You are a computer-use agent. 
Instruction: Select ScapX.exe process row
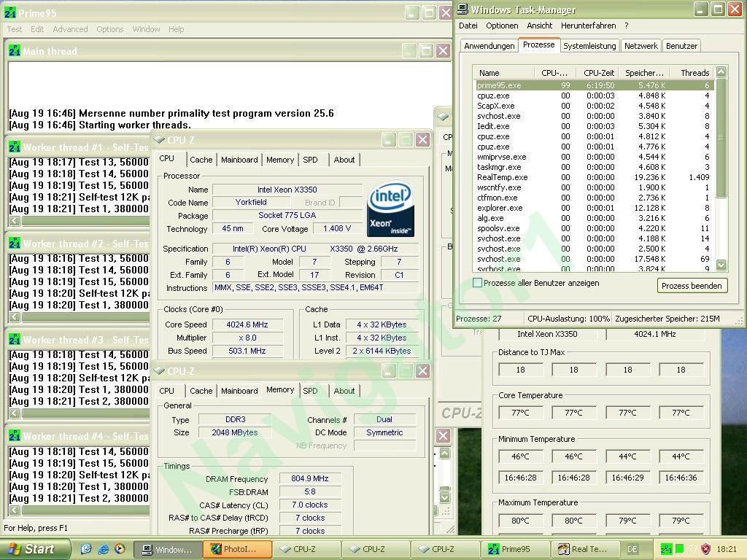tap(594, 106)
